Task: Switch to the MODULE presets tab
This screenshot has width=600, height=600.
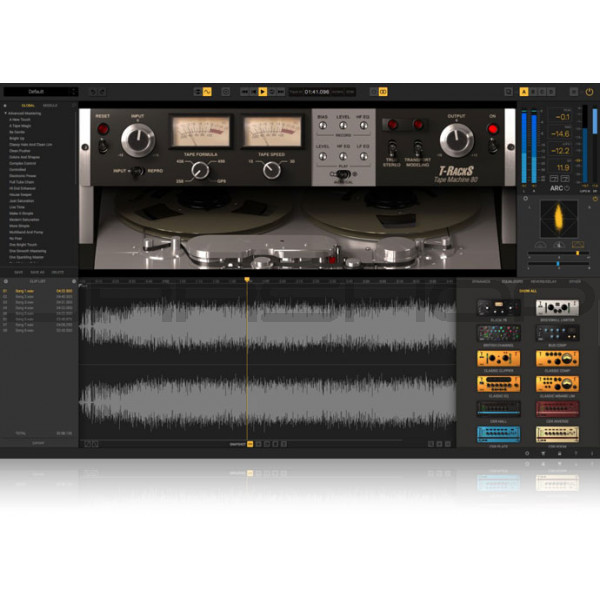Action: [50, 106]
